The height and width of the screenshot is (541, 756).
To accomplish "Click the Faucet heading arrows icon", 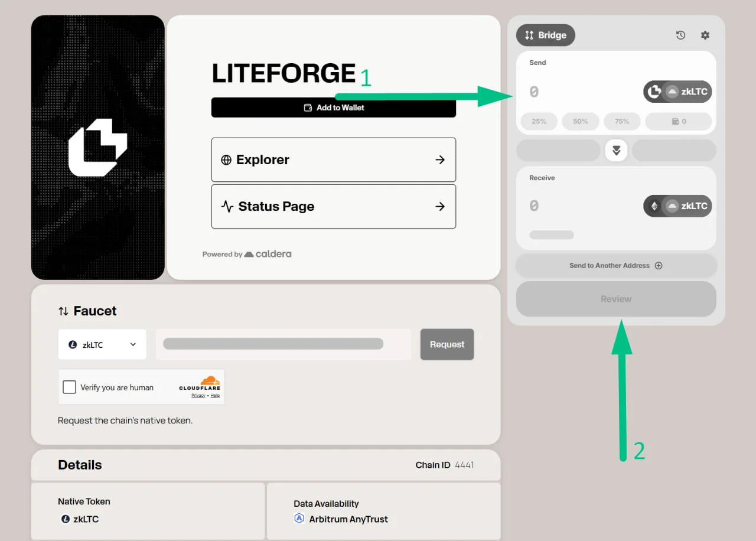I will 63,311.
